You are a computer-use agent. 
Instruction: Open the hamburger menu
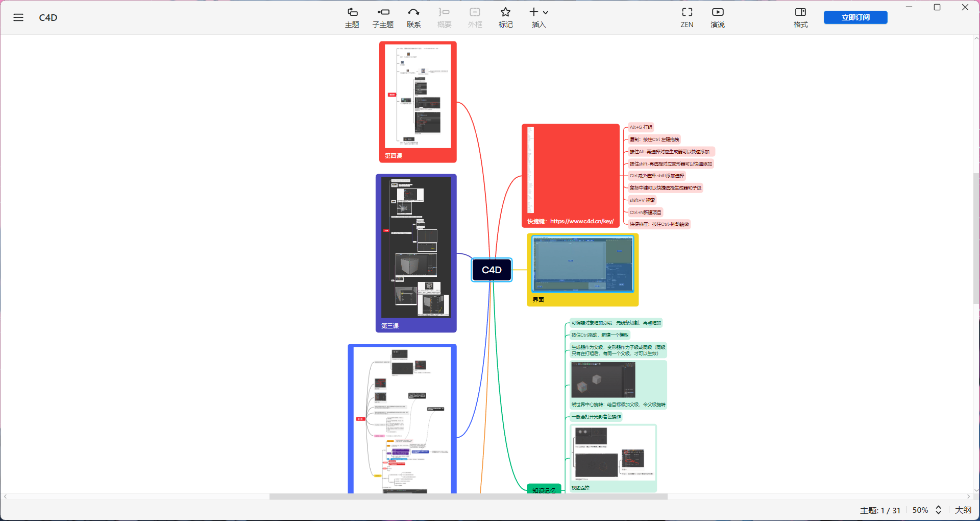coord(18,17)
